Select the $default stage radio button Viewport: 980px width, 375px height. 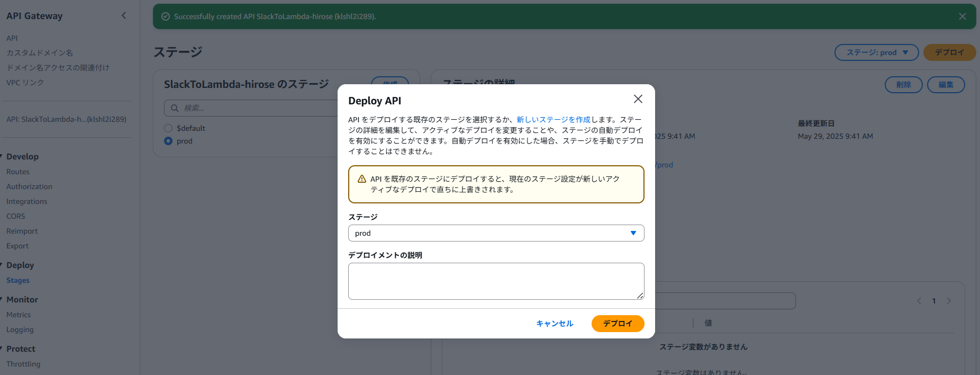168,128
